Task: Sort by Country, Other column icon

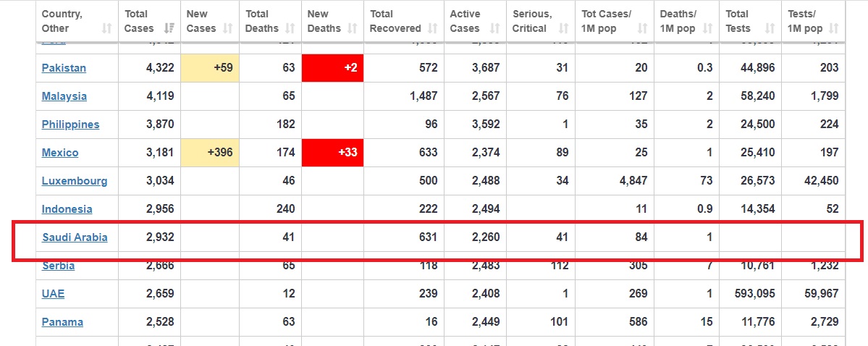Action: coord(108,28)
